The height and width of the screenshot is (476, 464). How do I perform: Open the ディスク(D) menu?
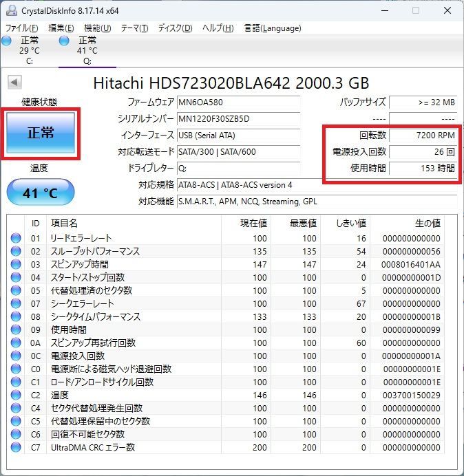tap(176, 28)
